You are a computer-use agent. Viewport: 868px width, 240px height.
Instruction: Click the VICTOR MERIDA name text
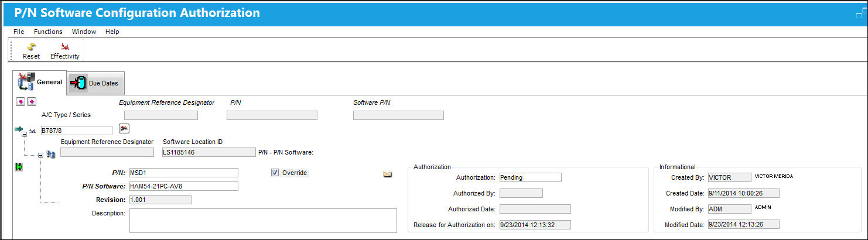point(774,176)
